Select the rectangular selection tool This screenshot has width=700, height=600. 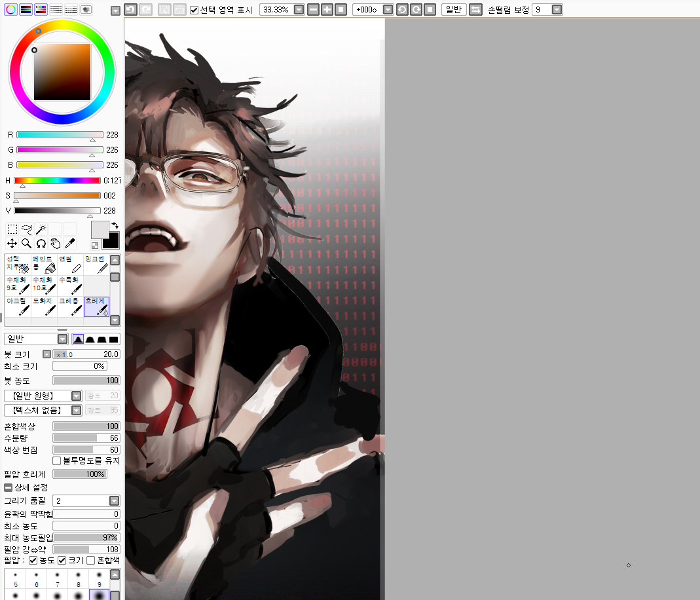click(x=12, y=229)
